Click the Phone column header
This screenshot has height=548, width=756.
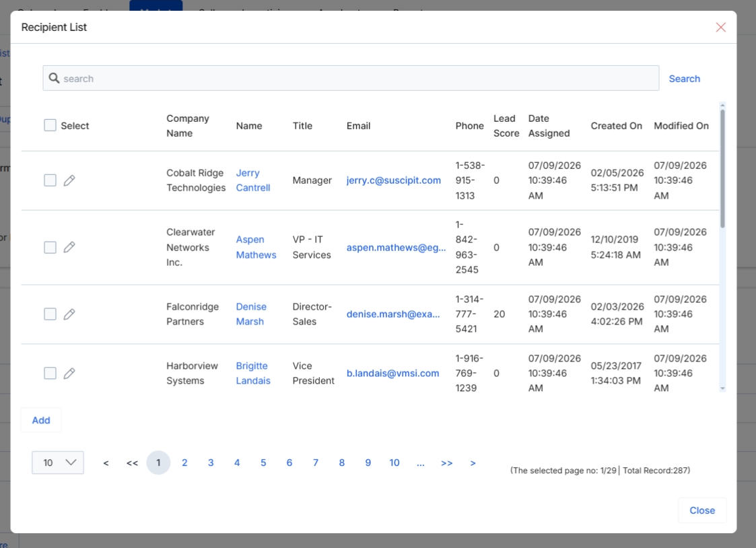point(470,126)
